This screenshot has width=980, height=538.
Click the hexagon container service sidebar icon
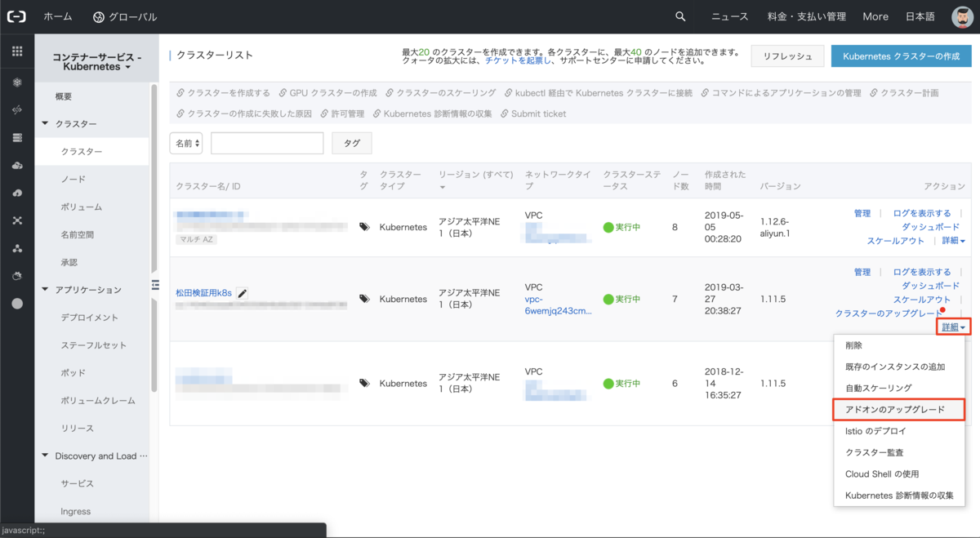coord(17,82)
